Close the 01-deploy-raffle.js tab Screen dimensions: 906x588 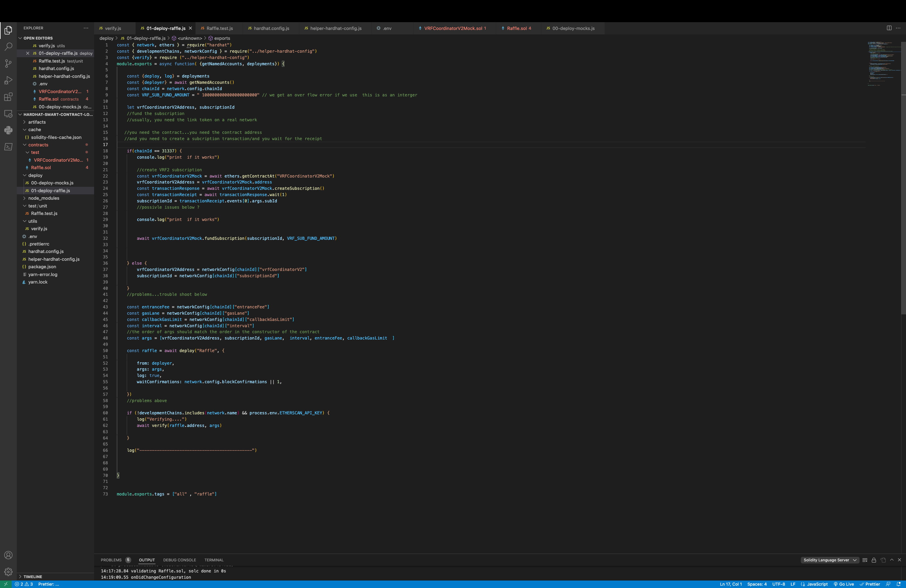coord(190,28)
